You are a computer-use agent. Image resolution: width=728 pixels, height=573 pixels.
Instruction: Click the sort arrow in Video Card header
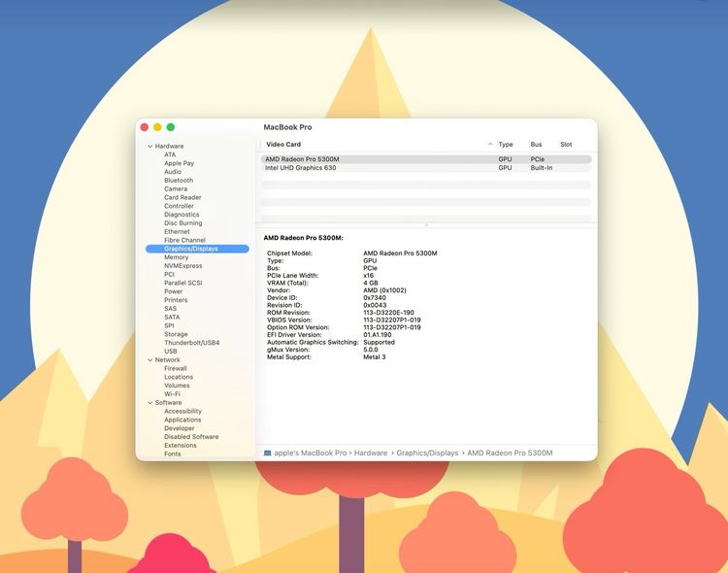[490, 145]
